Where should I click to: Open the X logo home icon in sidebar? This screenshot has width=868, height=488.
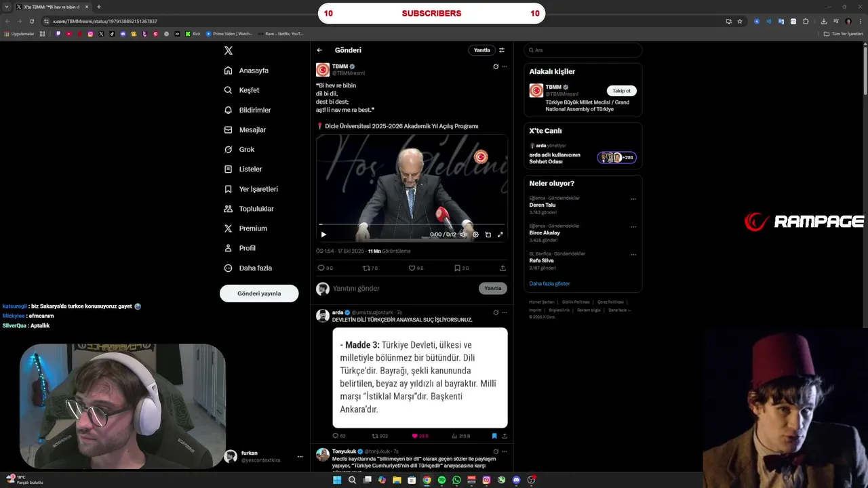point(229,51)
